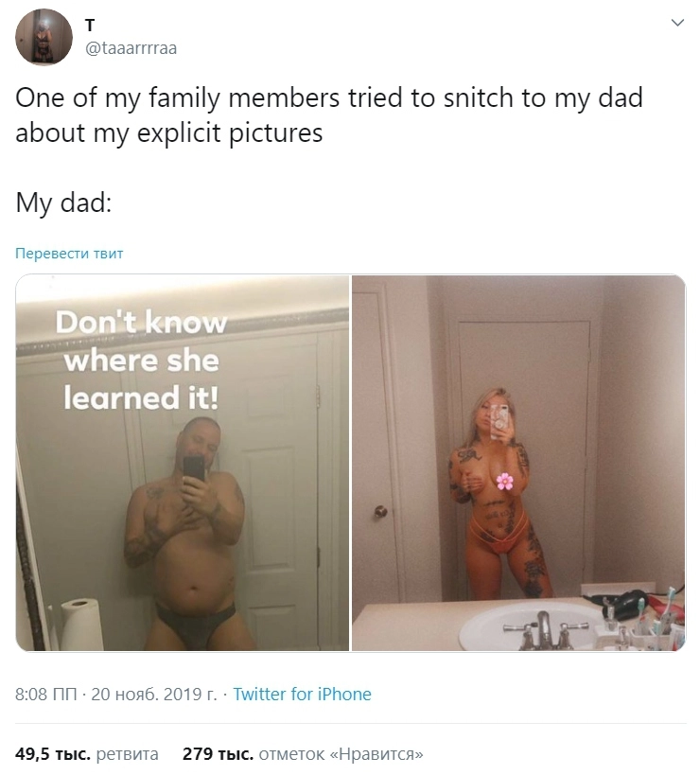Click the bold "49,5 тыс." retweet number
700x775 pixels.
click(x=53, y=754)
